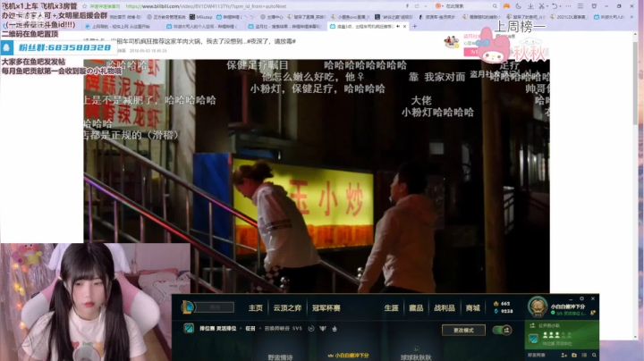This screenshot has width=644, height=361.
Task: Click the undo restore-tab icon in browser
Action: (x=555, y=6)
